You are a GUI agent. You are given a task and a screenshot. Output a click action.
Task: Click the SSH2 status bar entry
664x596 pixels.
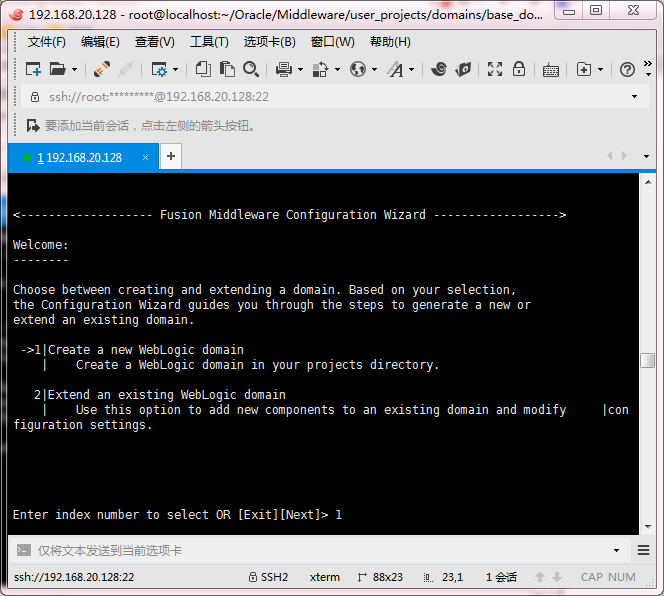click(268, 577)
